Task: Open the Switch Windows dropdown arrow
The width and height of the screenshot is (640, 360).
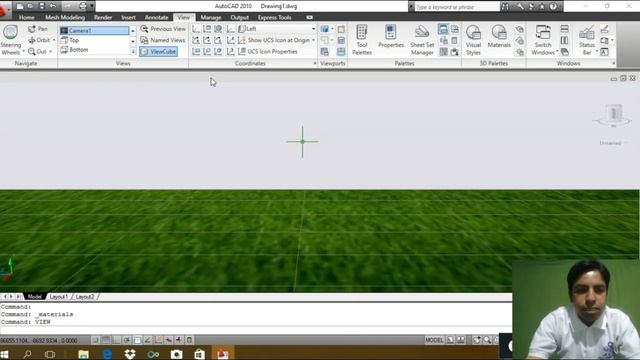Action: [557, 52]
